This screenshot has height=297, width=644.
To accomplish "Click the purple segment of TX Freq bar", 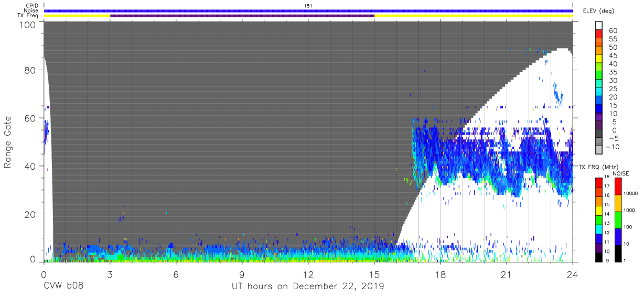I will click(242, 16).
